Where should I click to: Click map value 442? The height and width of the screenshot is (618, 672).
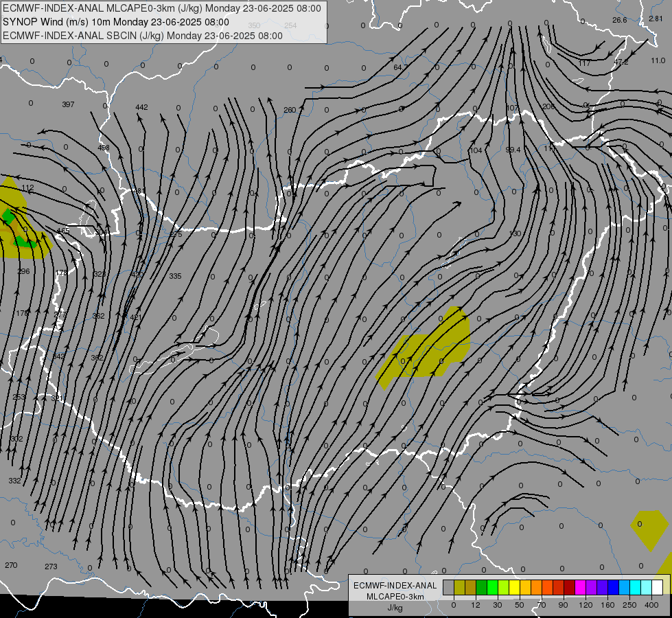click(x=141, y=107)
